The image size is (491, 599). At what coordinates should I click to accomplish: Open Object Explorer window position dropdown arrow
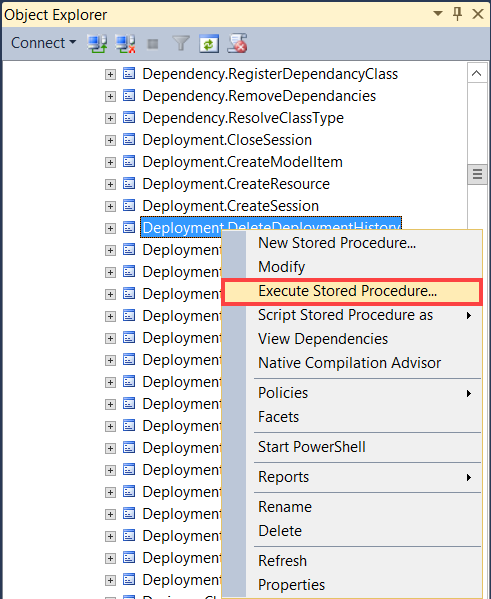tap(438, 14)
